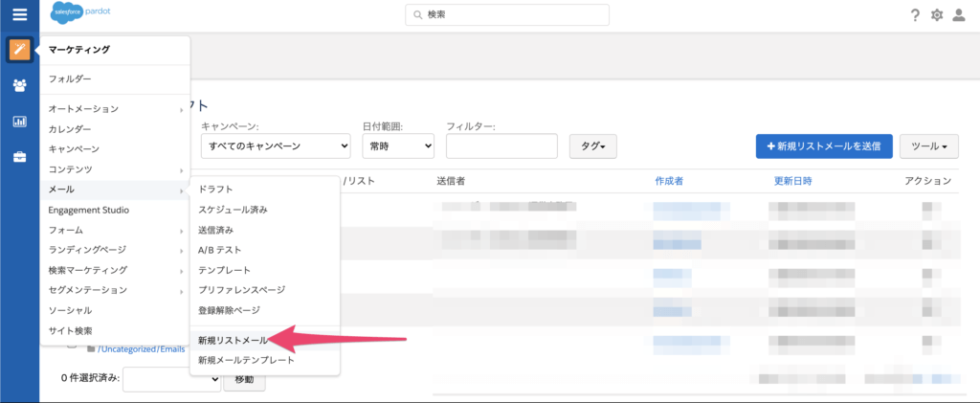
Task: Sort by 作成者 column header
Action: point(669,181)
